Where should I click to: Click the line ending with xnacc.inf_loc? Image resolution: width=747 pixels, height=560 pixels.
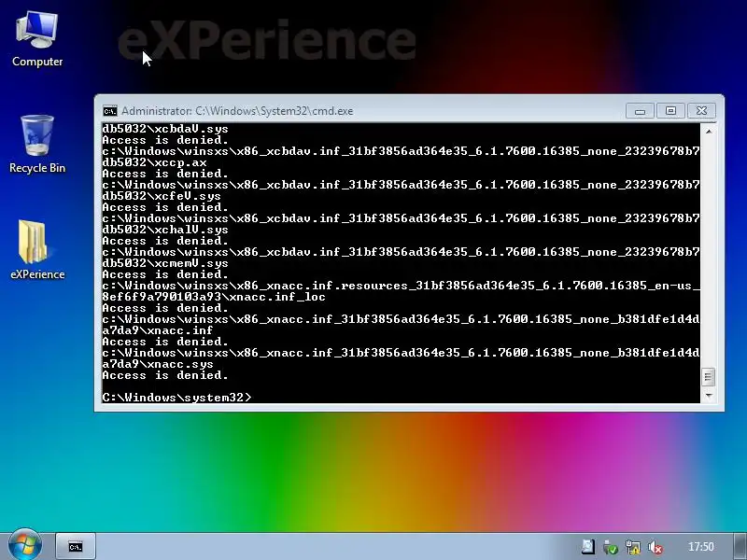pos(214,297)
